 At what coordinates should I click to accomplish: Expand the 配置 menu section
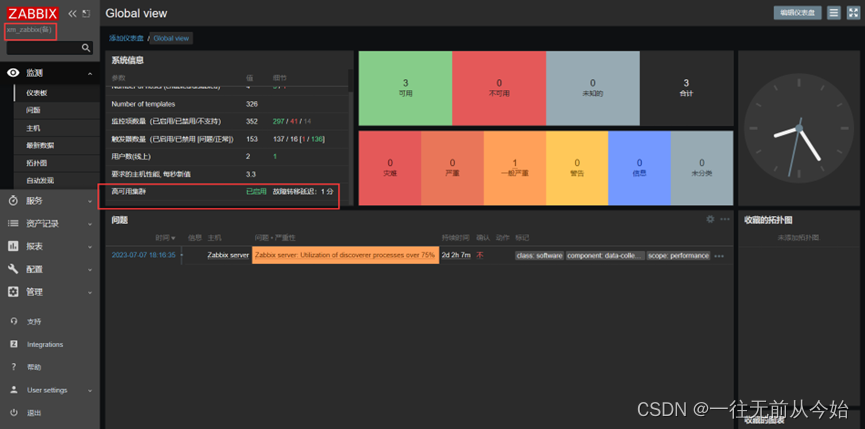[90, 270]
